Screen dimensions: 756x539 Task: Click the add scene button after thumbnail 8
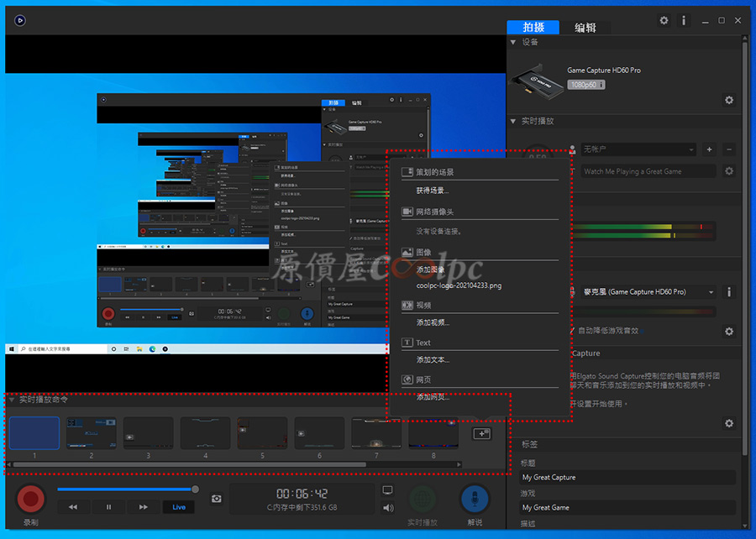click(481, 433)
